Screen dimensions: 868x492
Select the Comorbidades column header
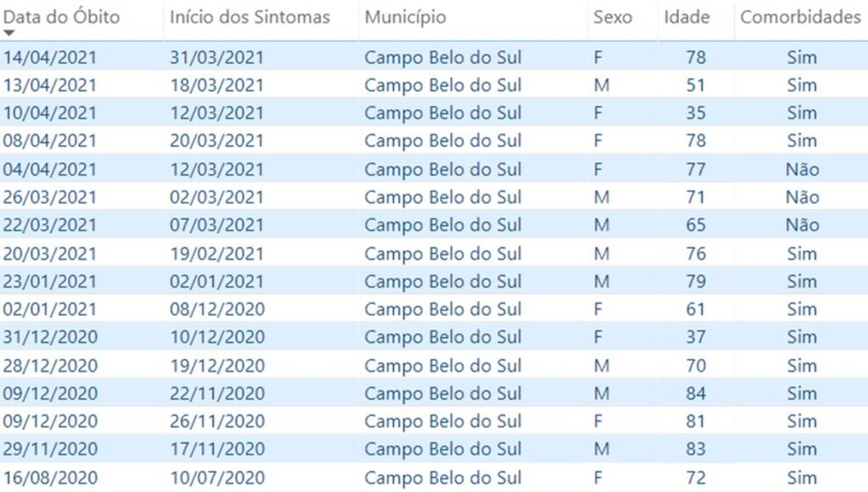pos(800,17)
